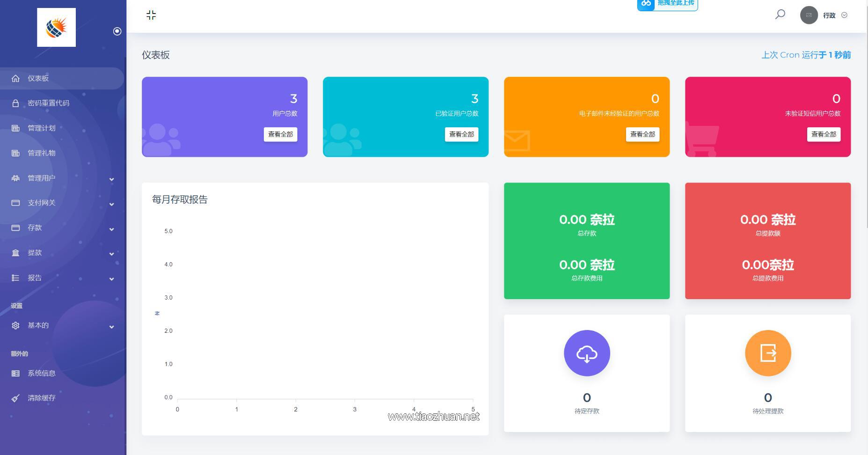Click 查看全部 on the 未验证短信用户总数 card
This screenshot has width=868, height=455.
click(824, 134)
